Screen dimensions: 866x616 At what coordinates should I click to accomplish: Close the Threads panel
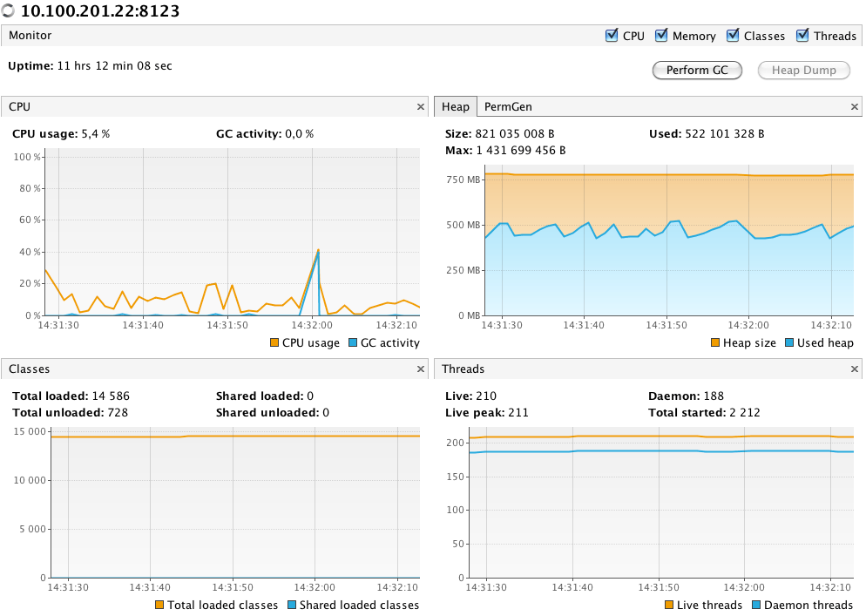click(855, 369)
